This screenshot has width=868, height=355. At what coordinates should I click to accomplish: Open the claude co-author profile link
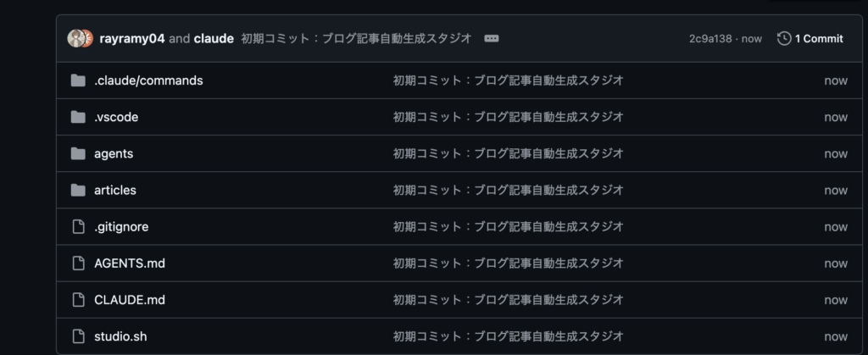[214, 38]
